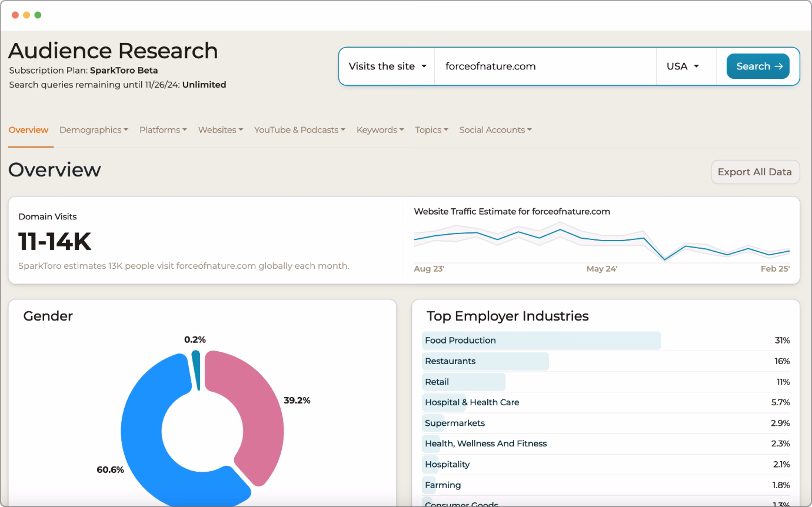
Task: Select the Overview tab
Action: click(28, 130)
